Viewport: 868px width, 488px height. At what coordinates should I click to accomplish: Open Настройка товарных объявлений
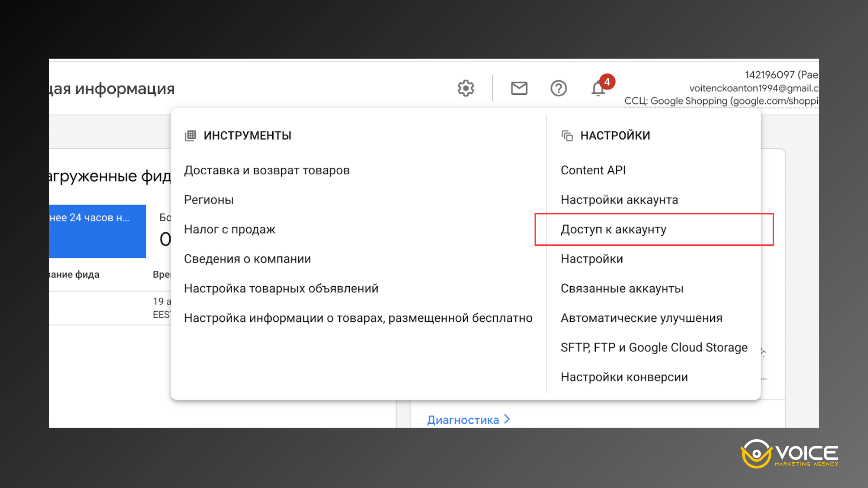click(x=281, y=288)
